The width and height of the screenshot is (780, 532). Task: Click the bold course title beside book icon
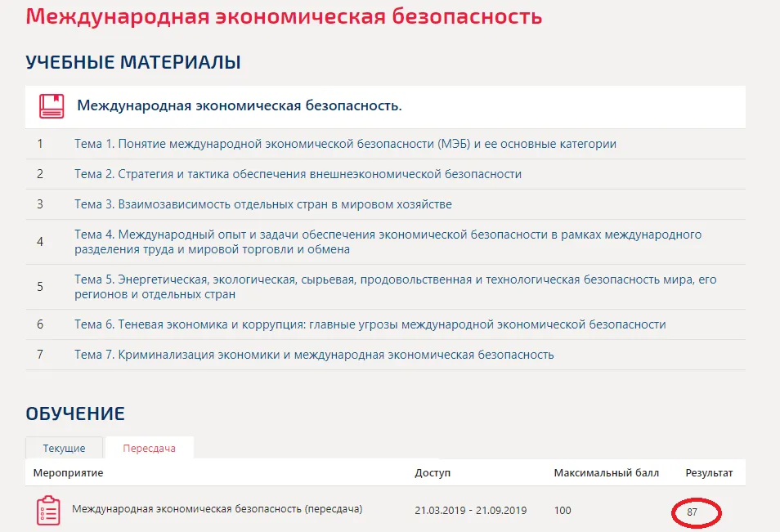point(239,106)
